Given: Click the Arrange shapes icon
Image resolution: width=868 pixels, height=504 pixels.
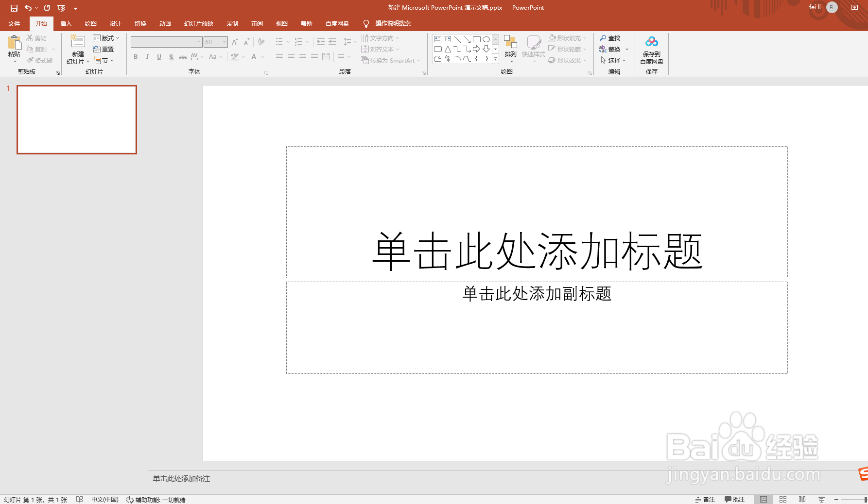Looking at the screenshot, I should tap(510, 42).
